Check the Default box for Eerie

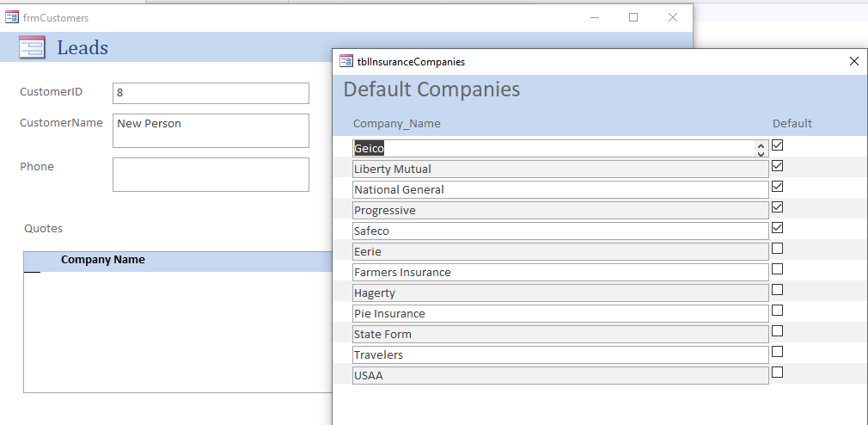point(777,249)
